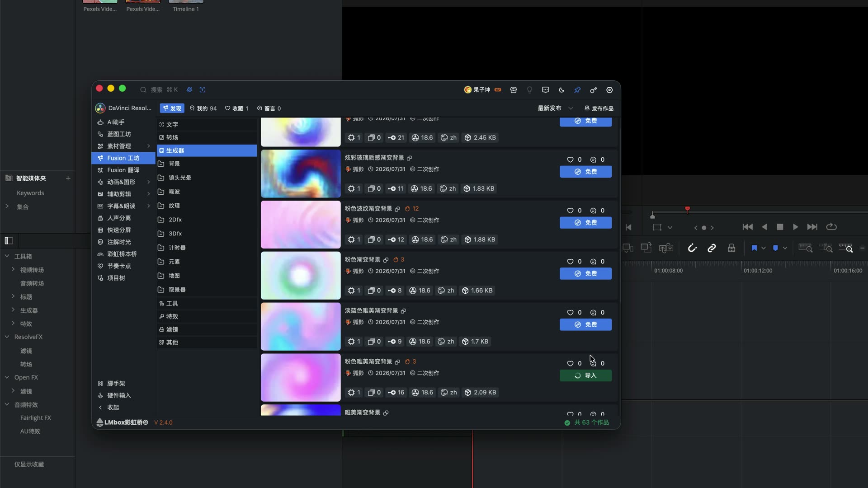Like the 粉色渐变背景 item heart icon

(570, 262)
